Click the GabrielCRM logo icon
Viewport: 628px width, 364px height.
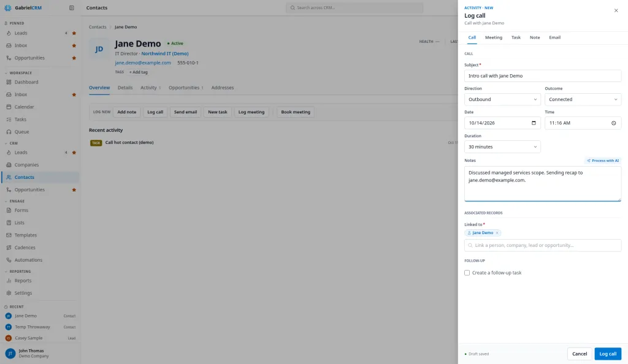click(x=7, y=7)
